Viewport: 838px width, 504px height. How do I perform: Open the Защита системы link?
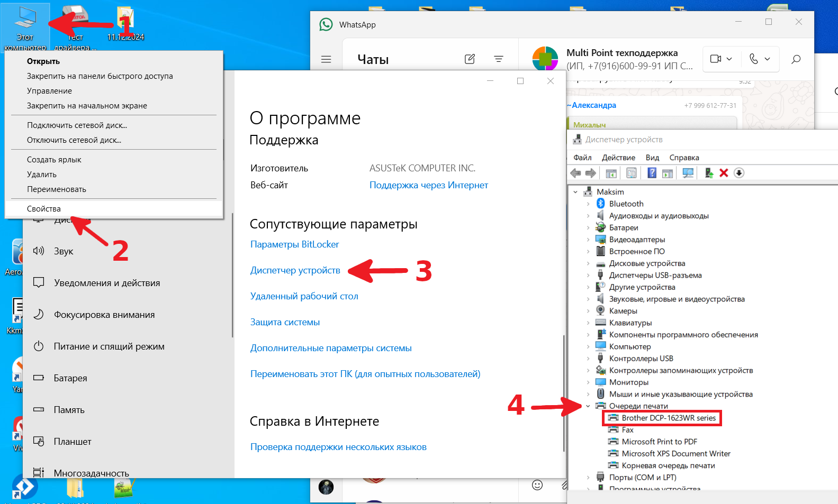[x=285, y=322]
